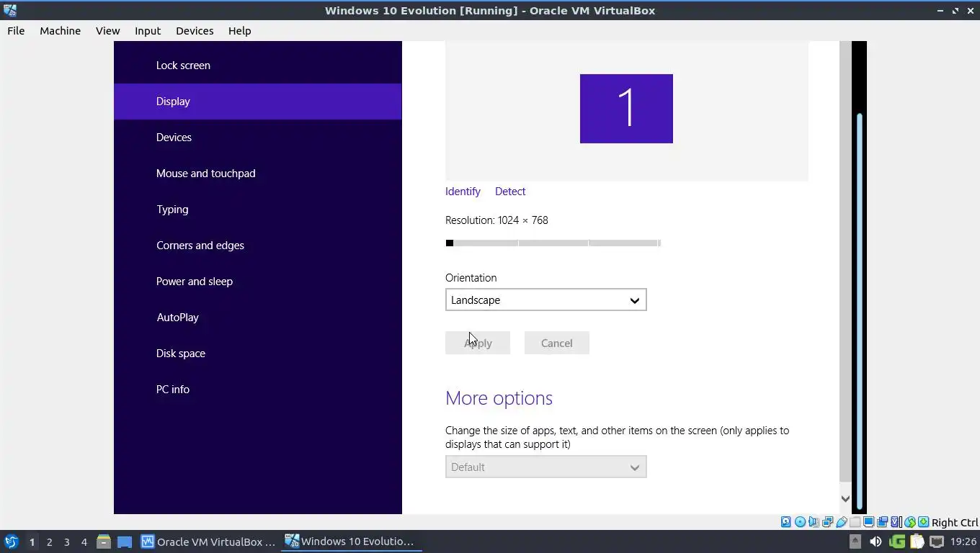Image resolution: width=980 pixels, height=553 pixels.
Task: Open the Orientation Landscape dropdown
Action: 545,300
